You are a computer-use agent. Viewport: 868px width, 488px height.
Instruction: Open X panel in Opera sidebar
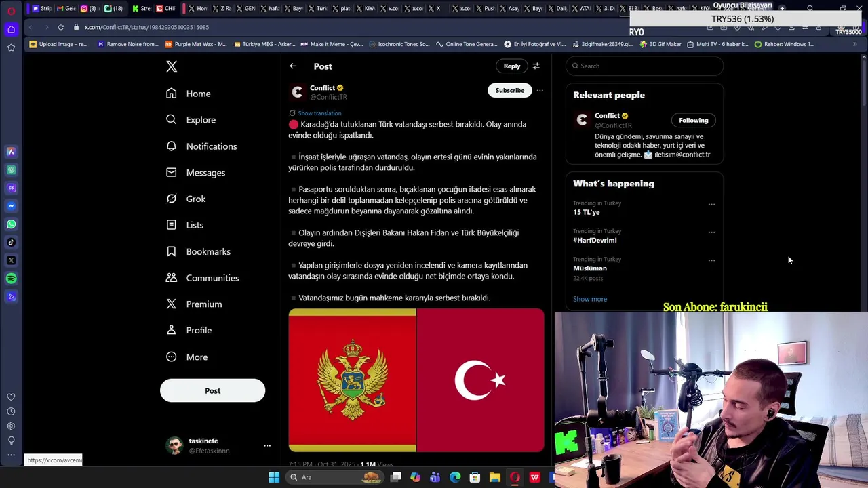(x=11, y=260)
